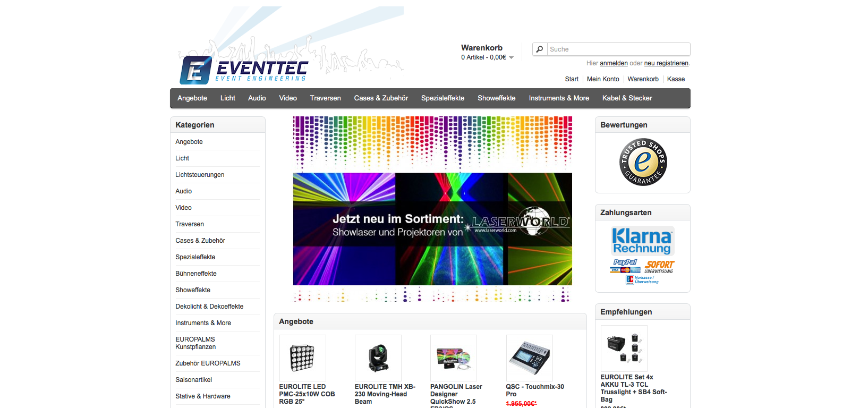The height and width of the screenshot is (408, 868).
Task: Open Traversen in the navigation bar
Action: tap(326, 98)
